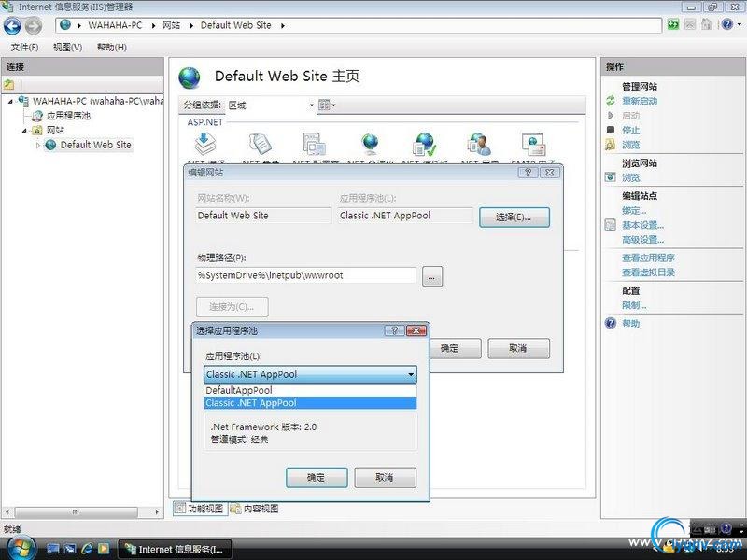The height and width of the screenshot is (560, 747).
Task: Launch Internet Explorer from the quick launch
Action: 86,549
